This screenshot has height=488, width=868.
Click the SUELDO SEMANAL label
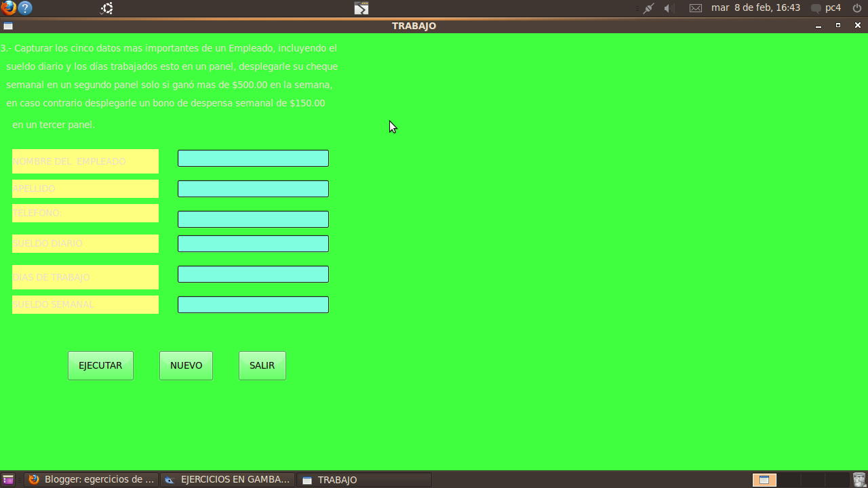point(85,304)
